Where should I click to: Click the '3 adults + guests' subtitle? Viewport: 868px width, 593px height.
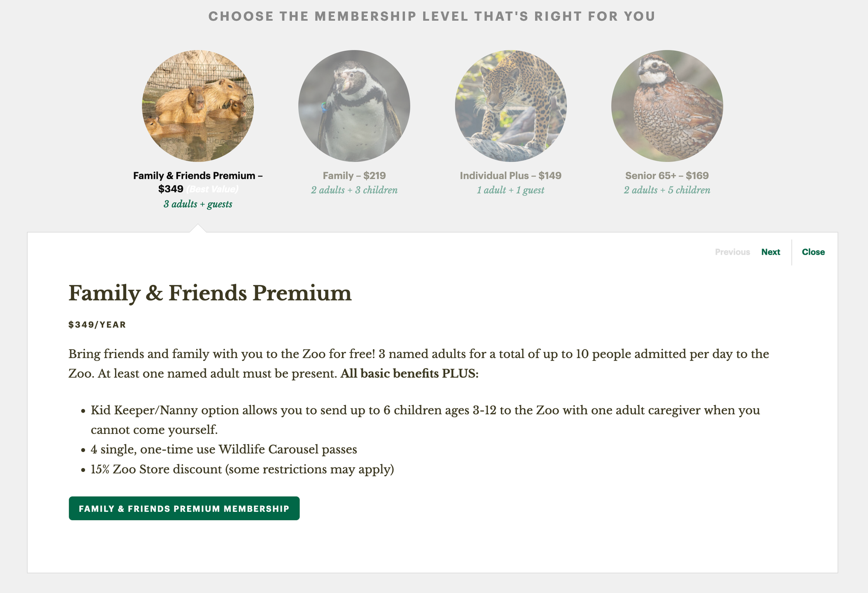coord(198,204)
